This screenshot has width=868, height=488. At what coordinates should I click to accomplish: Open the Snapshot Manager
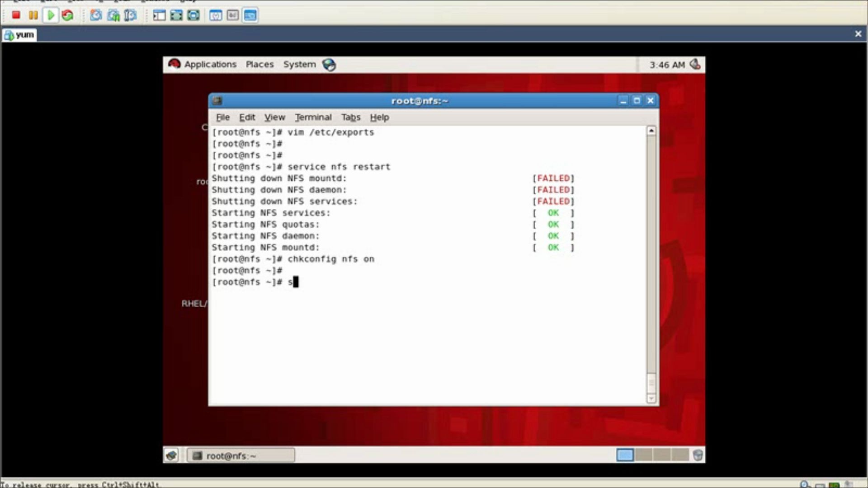130,15
